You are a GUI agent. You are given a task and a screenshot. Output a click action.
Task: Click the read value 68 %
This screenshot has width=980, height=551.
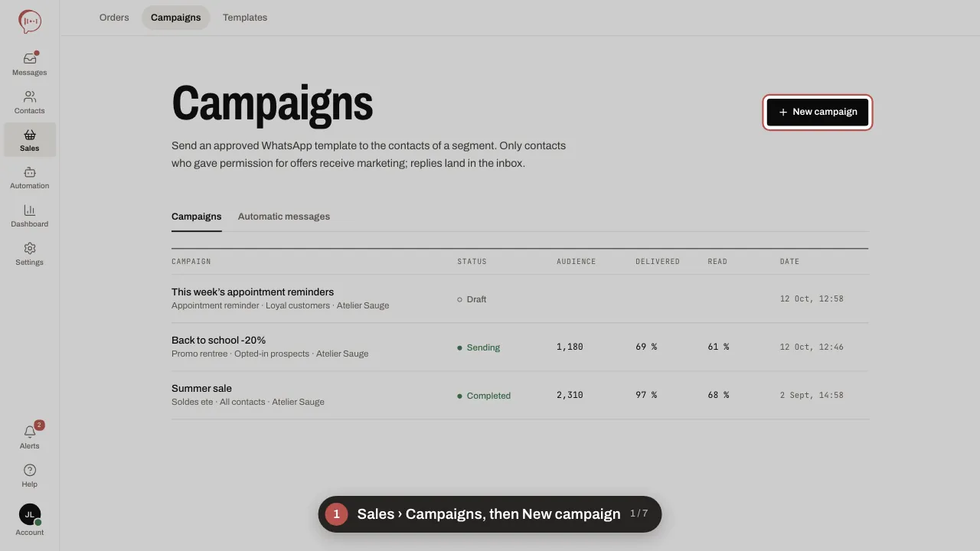718,395
